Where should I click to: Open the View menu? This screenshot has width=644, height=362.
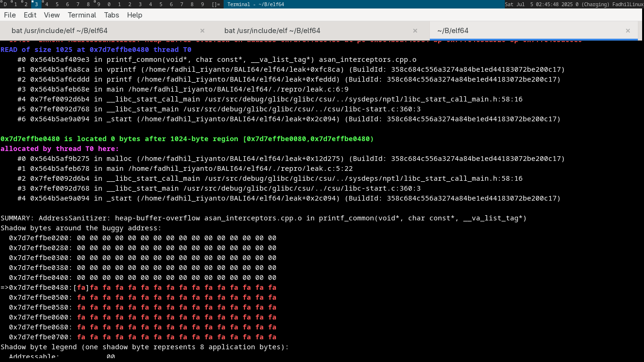[x=52, y=15]
